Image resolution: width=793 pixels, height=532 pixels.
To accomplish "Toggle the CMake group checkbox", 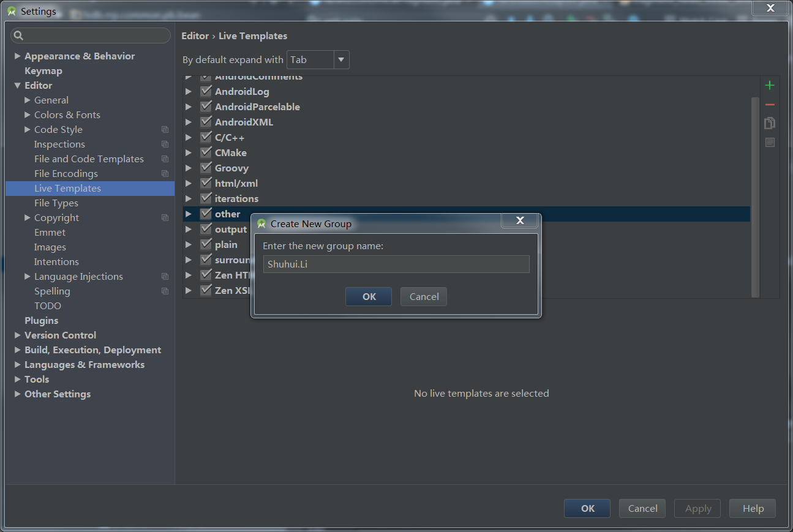I will pos(206,152).
